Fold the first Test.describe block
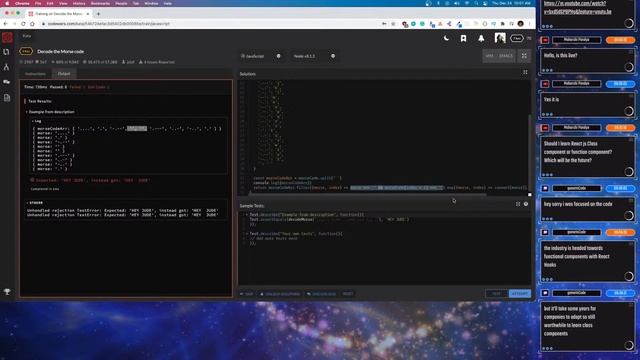The height and width of the screenshot is (360, 640). [x=247, y=215]
